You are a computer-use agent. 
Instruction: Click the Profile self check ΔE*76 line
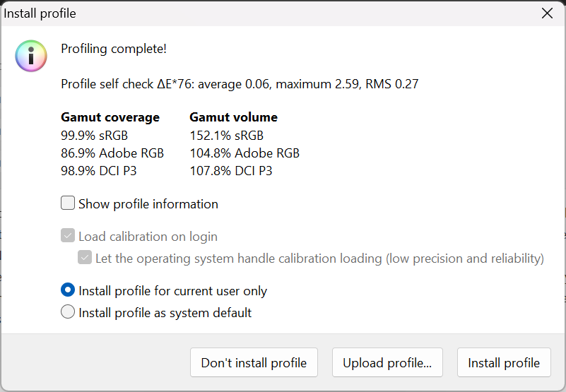[x=240, y=84]
